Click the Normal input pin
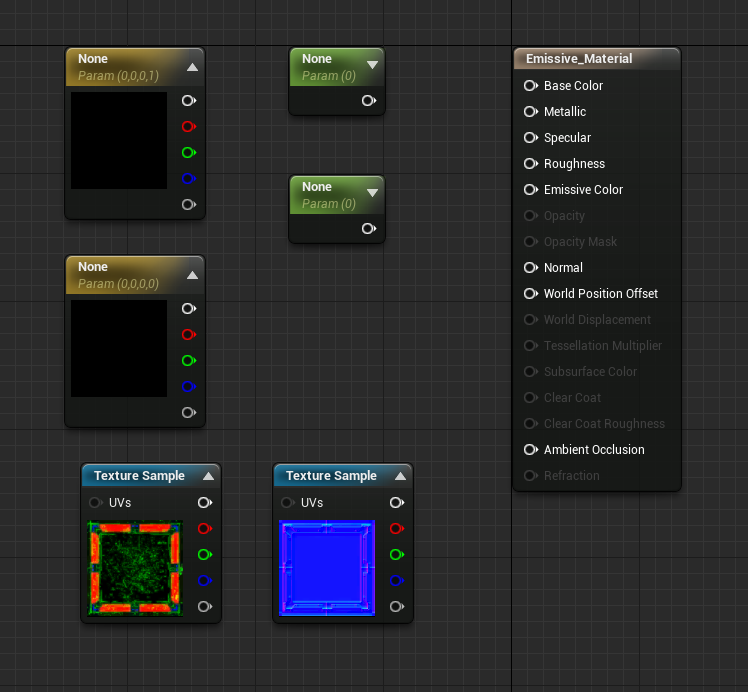The width and height of the screenshot is (748, 692). pyautogui.click(x=530, y=268)
